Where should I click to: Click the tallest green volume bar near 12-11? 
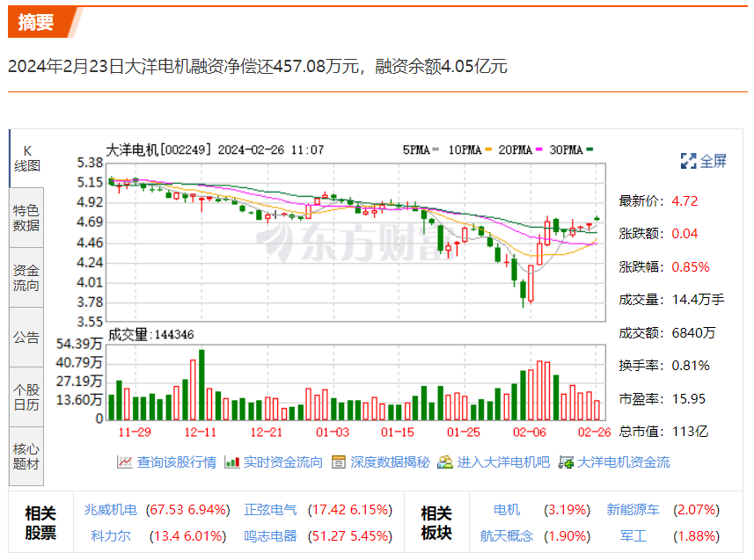tap(201, 385)
